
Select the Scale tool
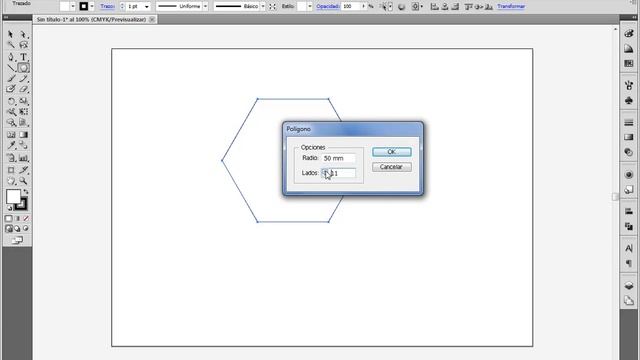pos(23,101)
